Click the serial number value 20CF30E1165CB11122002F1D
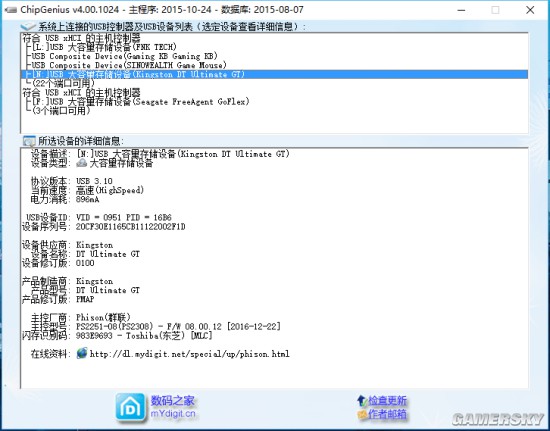 (x=130, y=227)
